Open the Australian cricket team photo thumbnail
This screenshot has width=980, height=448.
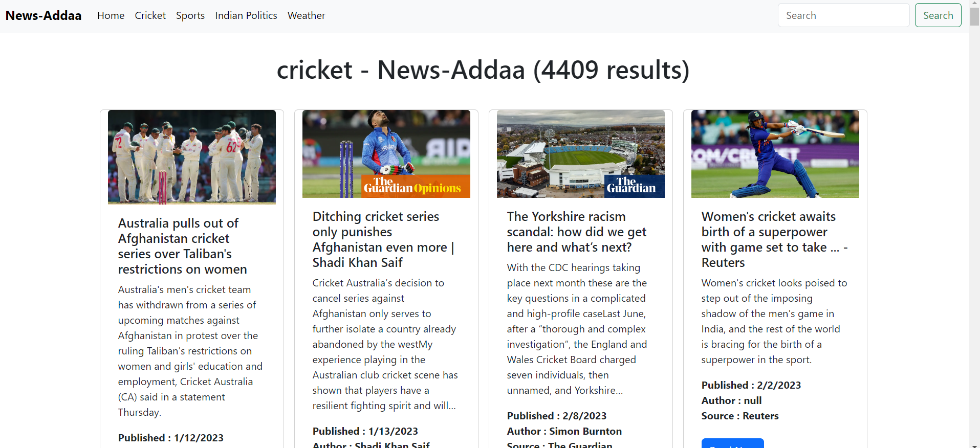coord(192,157)
